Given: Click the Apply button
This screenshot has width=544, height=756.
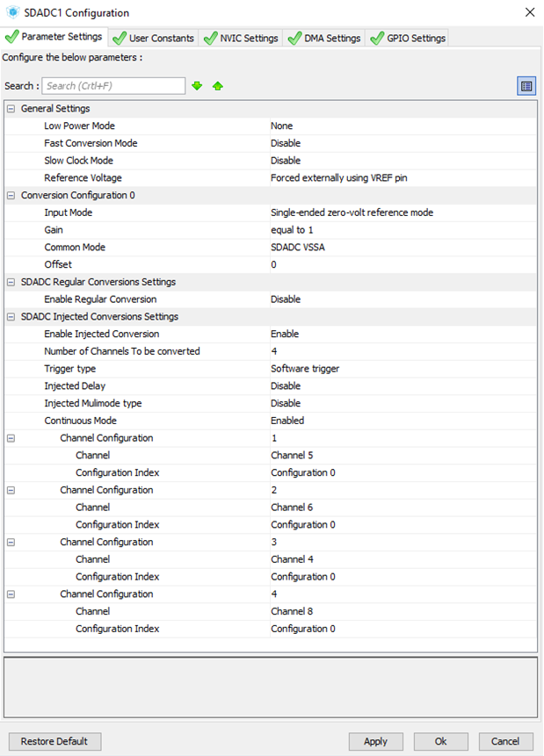Looking at the screenshot, I should tap(375, 742).
